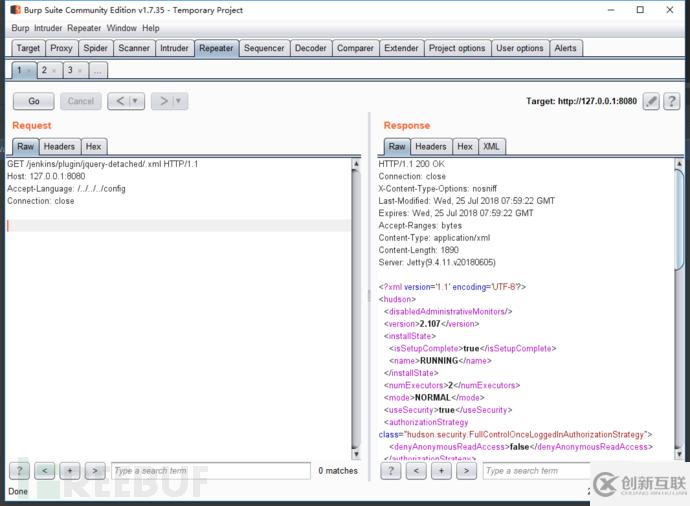Close Repeater tab 2 with its x
This screenshot has height=506, width=690.
tap(54, 70)
